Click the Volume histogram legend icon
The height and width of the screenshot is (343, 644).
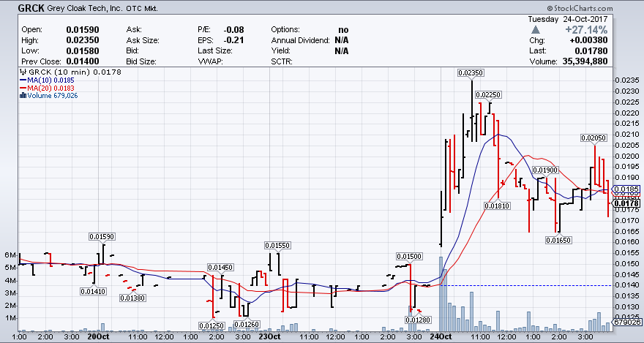coord(23,96)
